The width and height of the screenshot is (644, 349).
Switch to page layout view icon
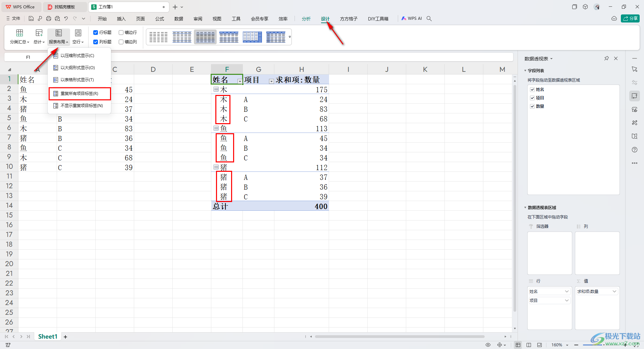tap(529, 345)
